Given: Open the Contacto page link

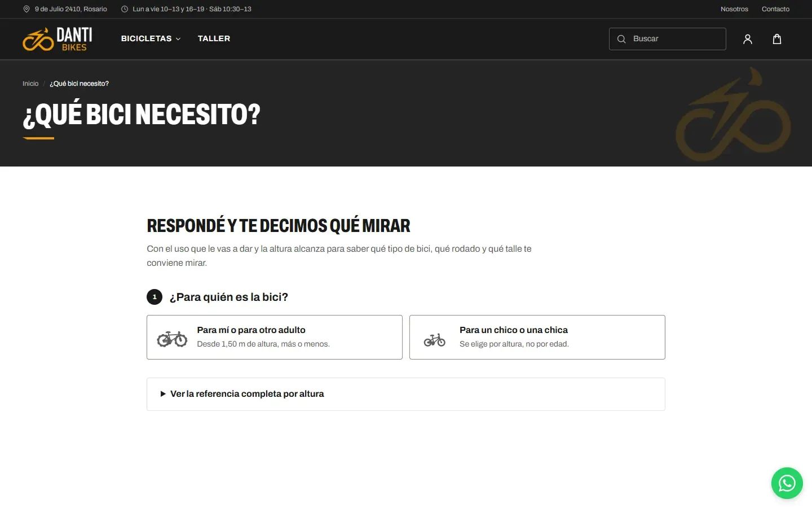Looking at the screenshot, I should click(775, 9).
